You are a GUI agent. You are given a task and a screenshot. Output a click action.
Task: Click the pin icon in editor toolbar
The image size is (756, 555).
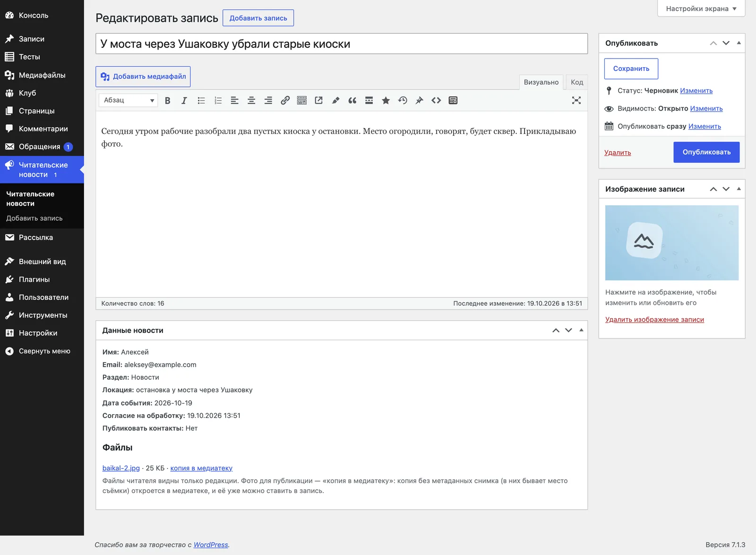[x=420, y=100]
